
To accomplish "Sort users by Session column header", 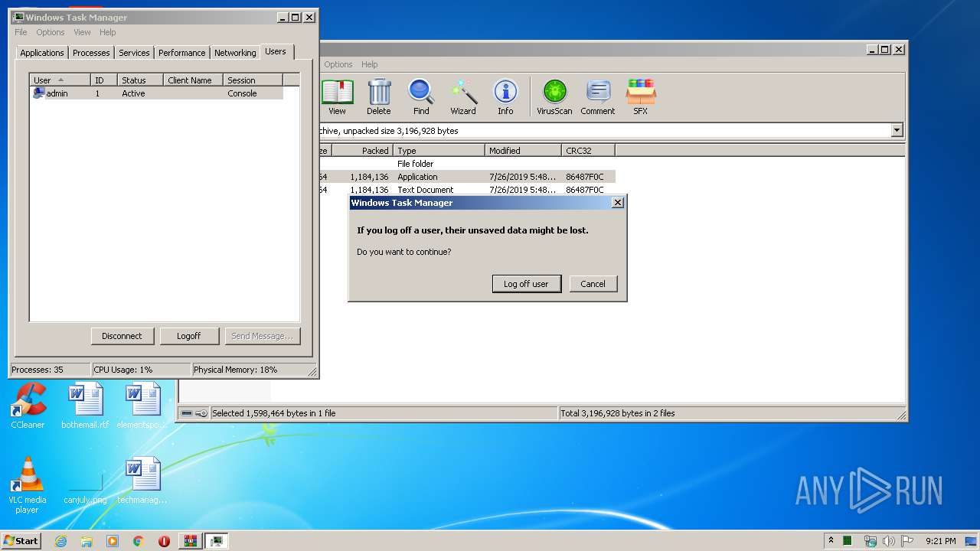I will [x=253, y=80].
